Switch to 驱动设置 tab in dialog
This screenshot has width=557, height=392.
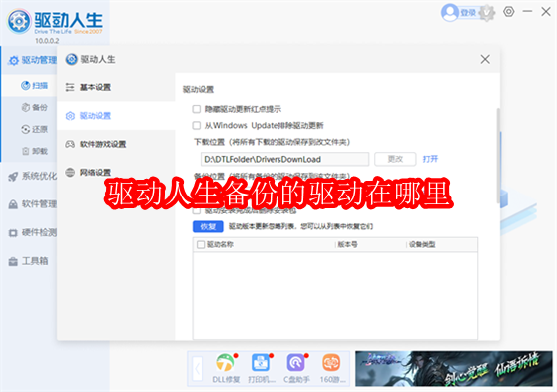click(116, 116)
